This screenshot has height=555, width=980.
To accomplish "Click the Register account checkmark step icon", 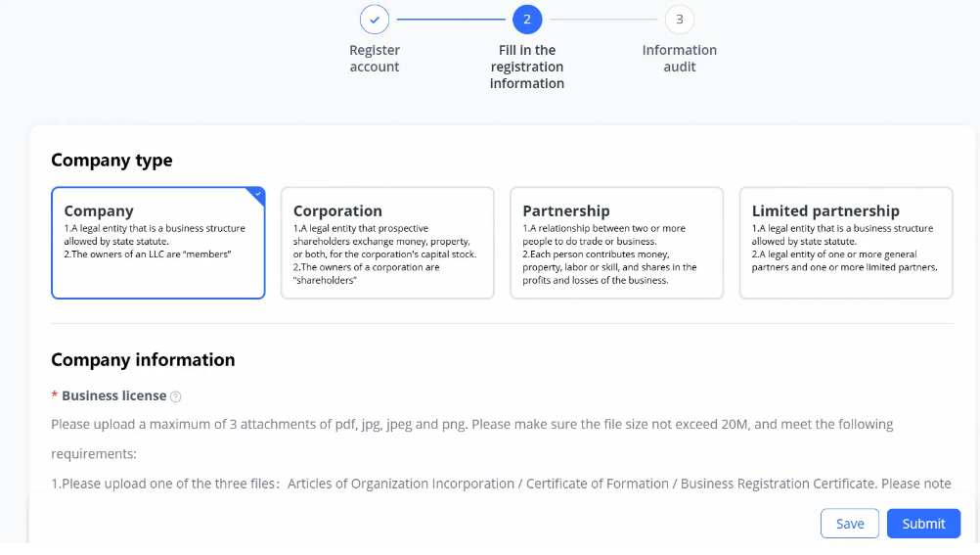I will pos(375,20).
